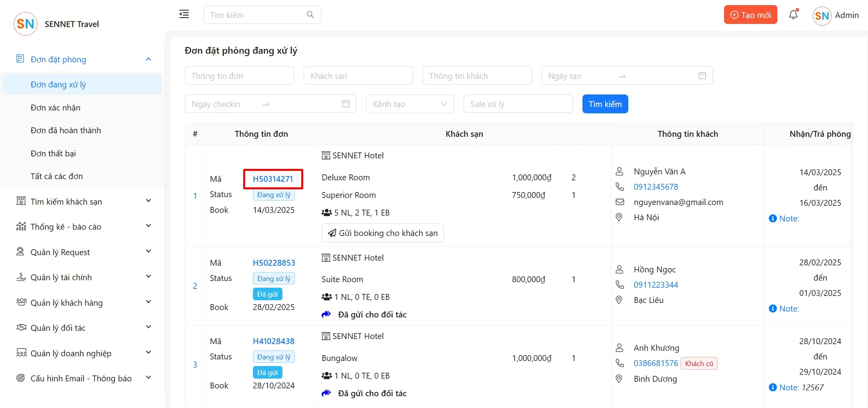Open booking code H50228853

(x=274, y=263)
